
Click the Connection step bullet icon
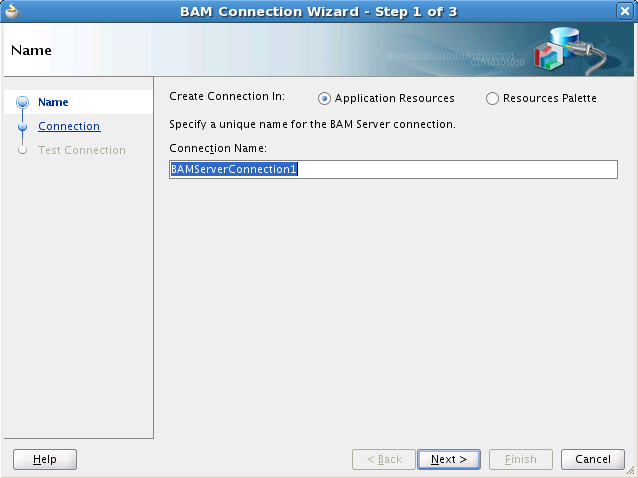22,127
